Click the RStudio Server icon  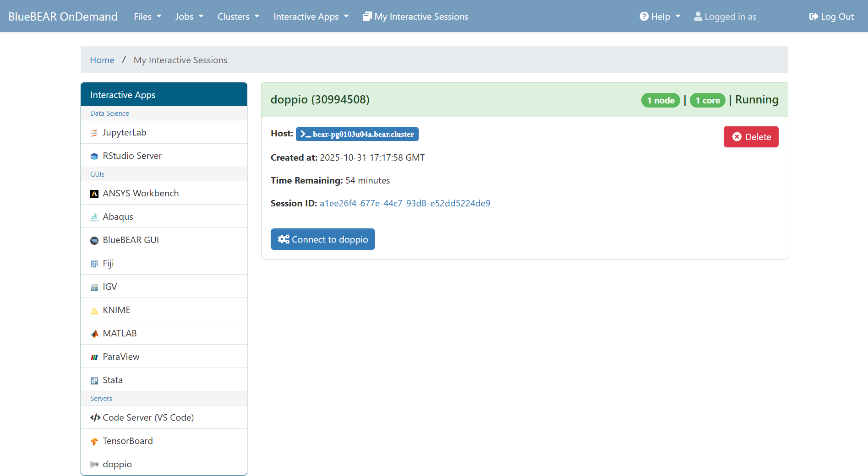[x=94, y=156]
